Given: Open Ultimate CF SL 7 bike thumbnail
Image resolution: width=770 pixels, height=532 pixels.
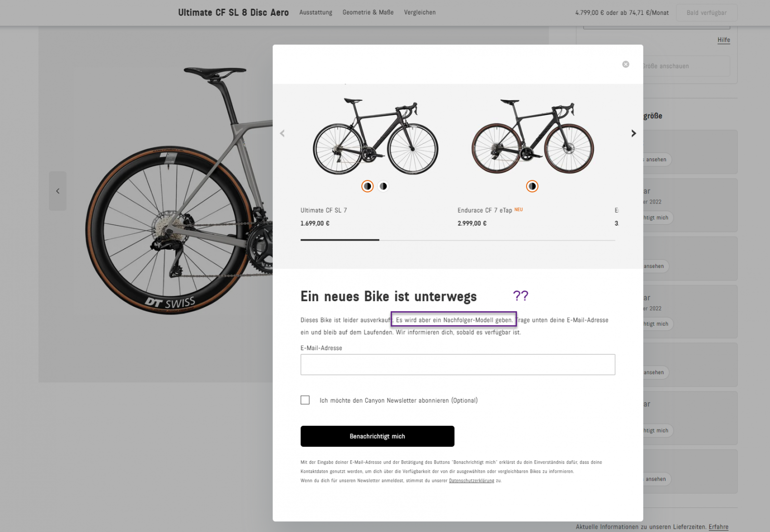Looking at the screenshot, I should (375, 137).
